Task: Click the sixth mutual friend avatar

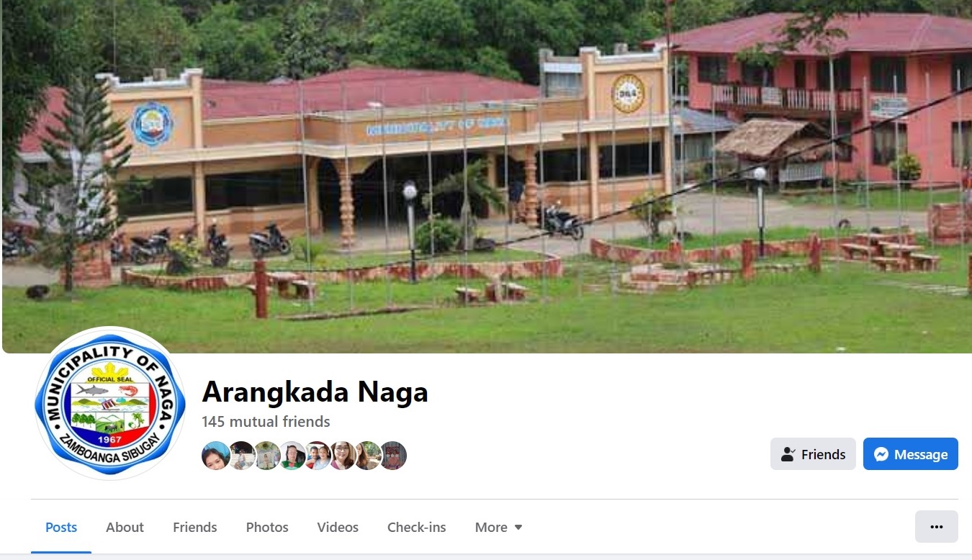Action: tap(343, 456)
